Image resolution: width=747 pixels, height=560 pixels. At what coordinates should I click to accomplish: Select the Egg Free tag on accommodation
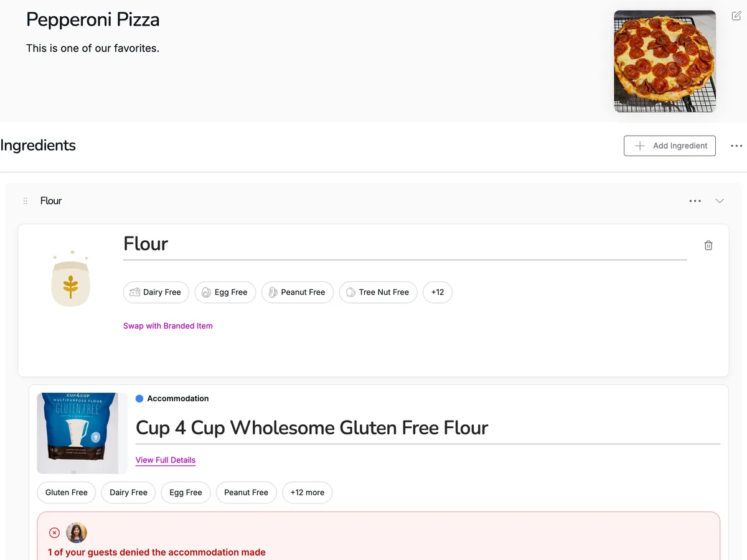pyautogui.click(x=186, y=493)
